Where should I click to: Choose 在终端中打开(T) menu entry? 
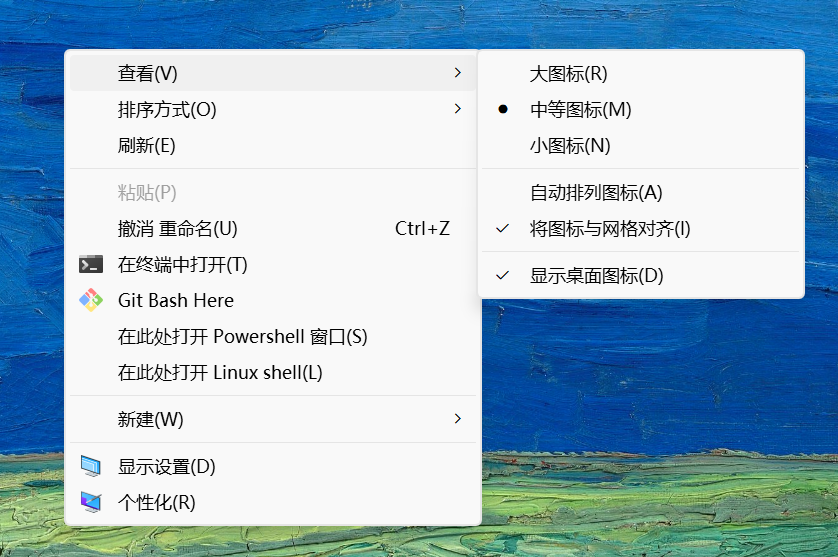point(273,265)
